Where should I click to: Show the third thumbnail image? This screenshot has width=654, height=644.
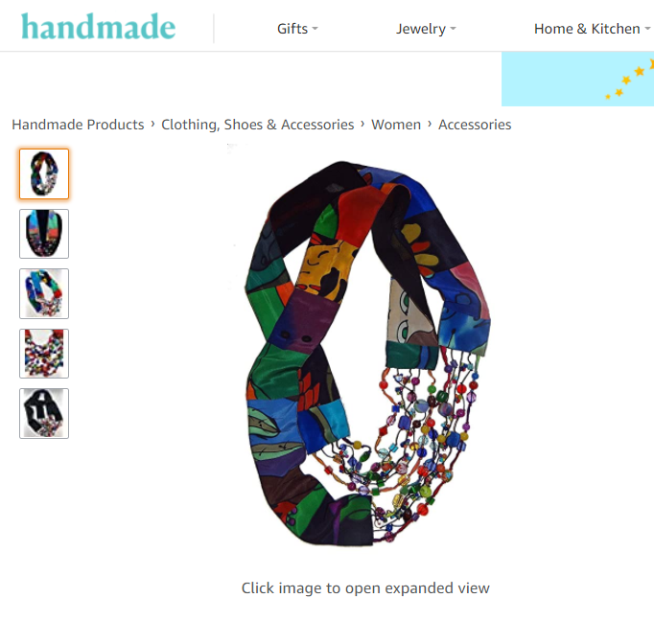tap(44, 294)
